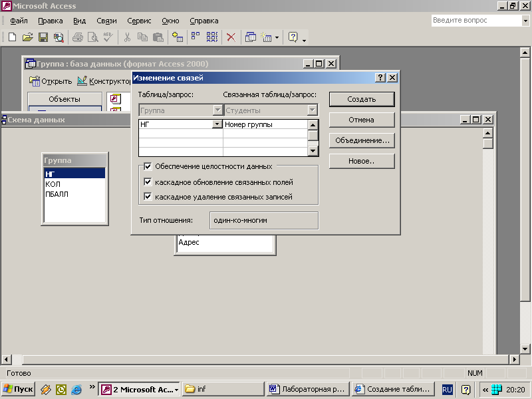Open the Файл menu

(x=19, y=21)
